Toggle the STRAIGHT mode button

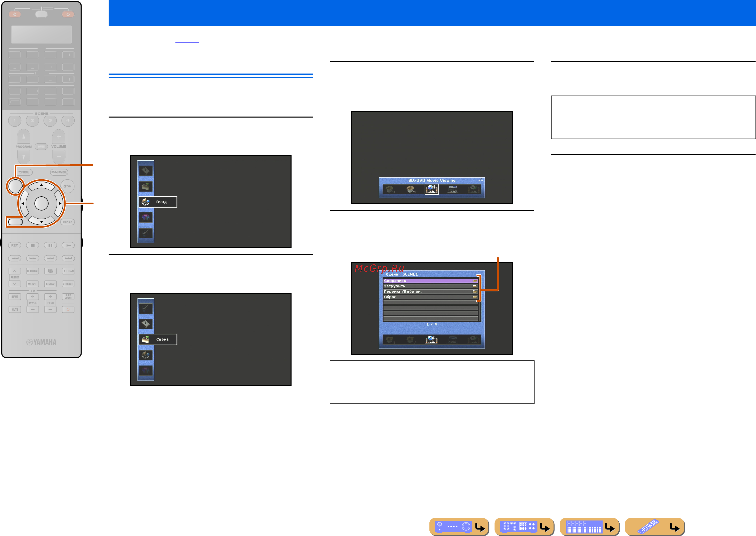click(68, 284)
